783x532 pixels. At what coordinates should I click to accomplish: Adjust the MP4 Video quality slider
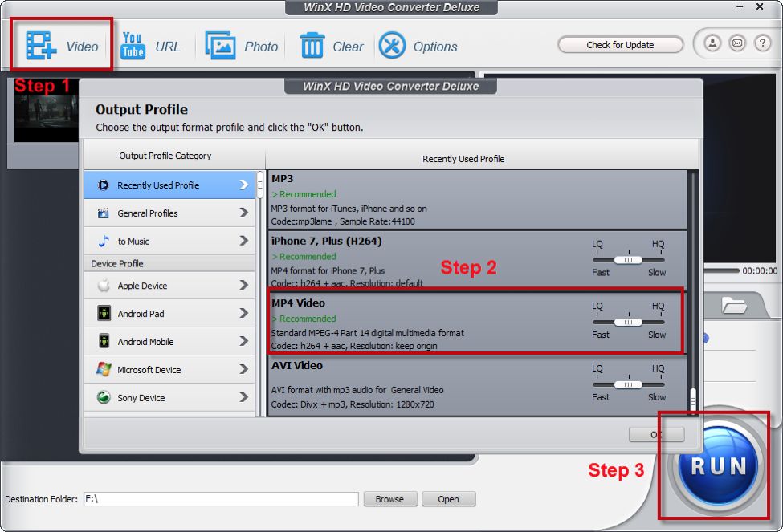tap(628, 323)
